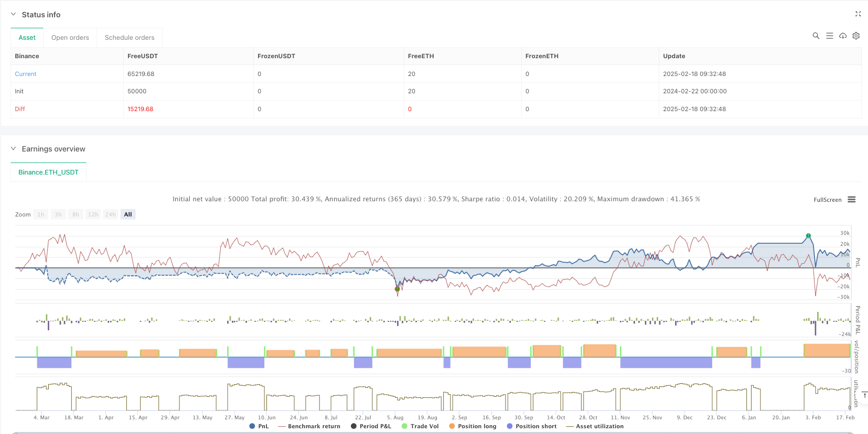Screen dimensions: 868x434
Task: Click the cloud download icon
Action: click(x=843, y=36)
